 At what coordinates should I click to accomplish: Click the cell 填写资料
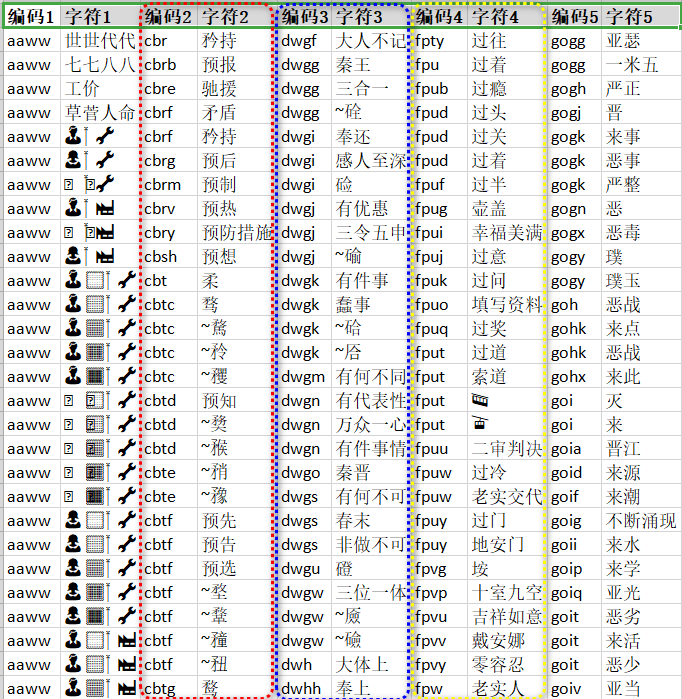click(x=506, y=305)
